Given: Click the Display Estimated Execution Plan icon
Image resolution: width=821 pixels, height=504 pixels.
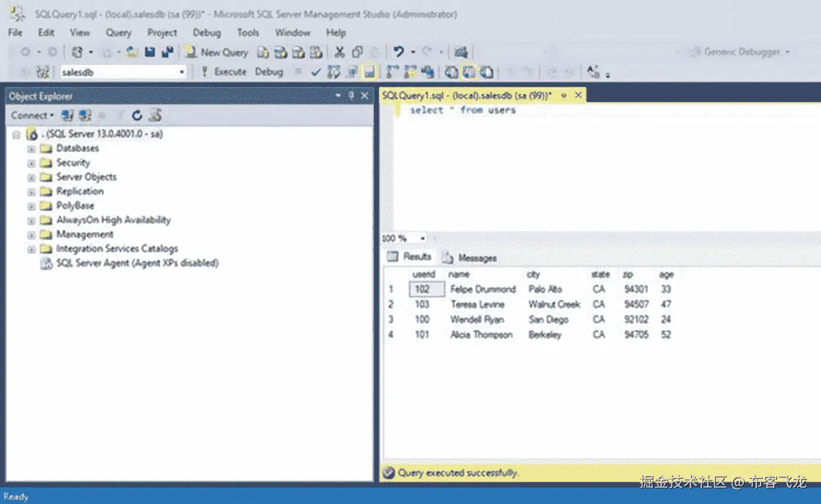Looking at the screenshot, I should point(334,72).
